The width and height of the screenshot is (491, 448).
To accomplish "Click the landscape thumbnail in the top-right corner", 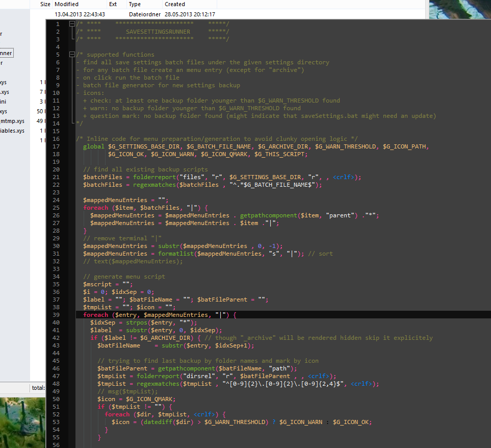I will (458, 9).
